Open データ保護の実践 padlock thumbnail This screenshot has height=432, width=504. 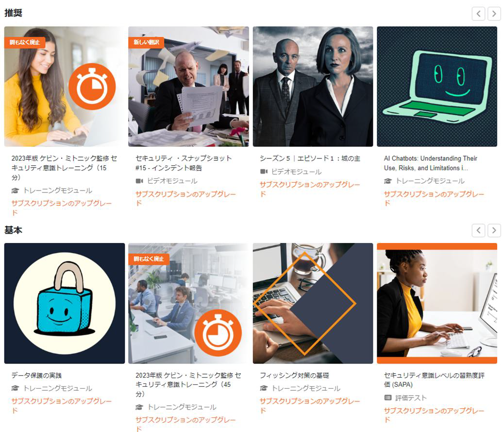coord(64,303)
